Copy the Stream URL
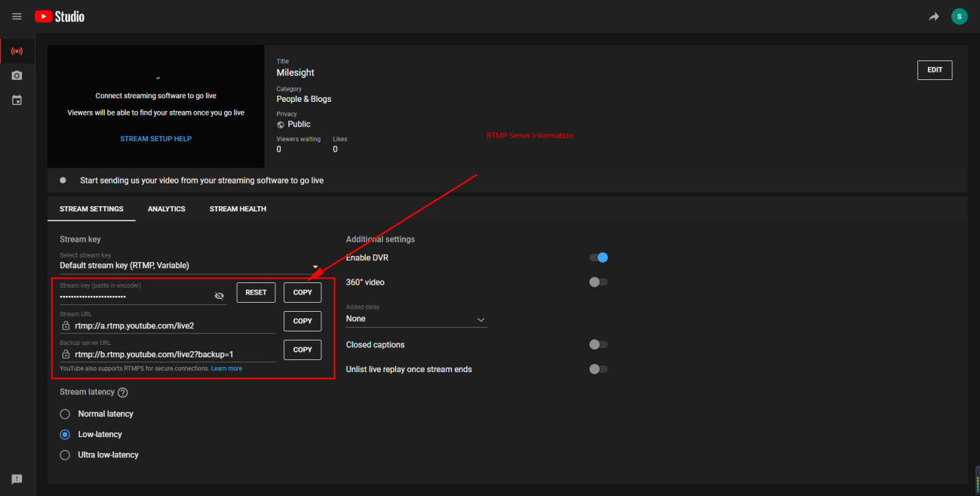 point(303,321)
